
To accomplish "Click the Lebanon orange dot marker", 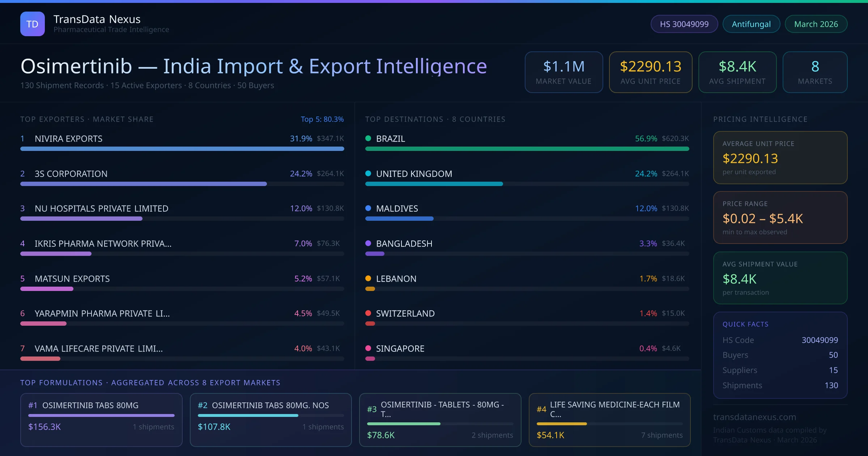I will click(368, 278).
